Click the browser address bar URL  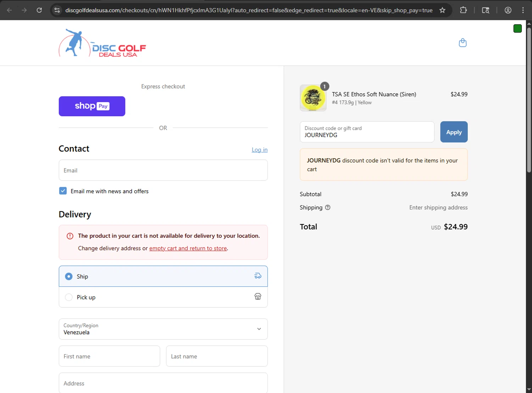click(249, 10)
